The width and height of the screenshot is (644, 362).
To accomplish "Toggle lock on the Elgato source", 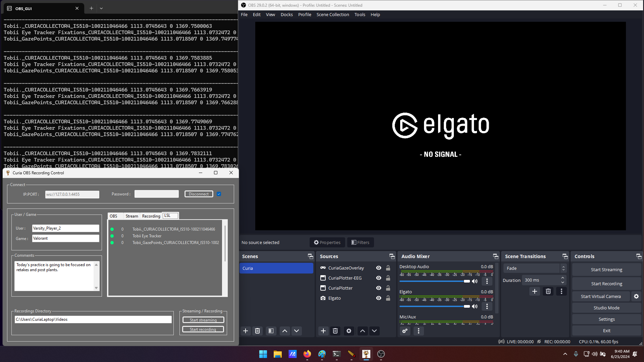I will [388, 298].
